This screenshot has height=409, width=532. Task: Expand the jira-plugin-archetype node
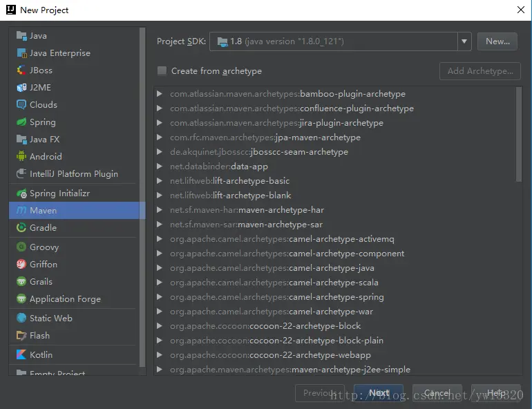(159, 123)
